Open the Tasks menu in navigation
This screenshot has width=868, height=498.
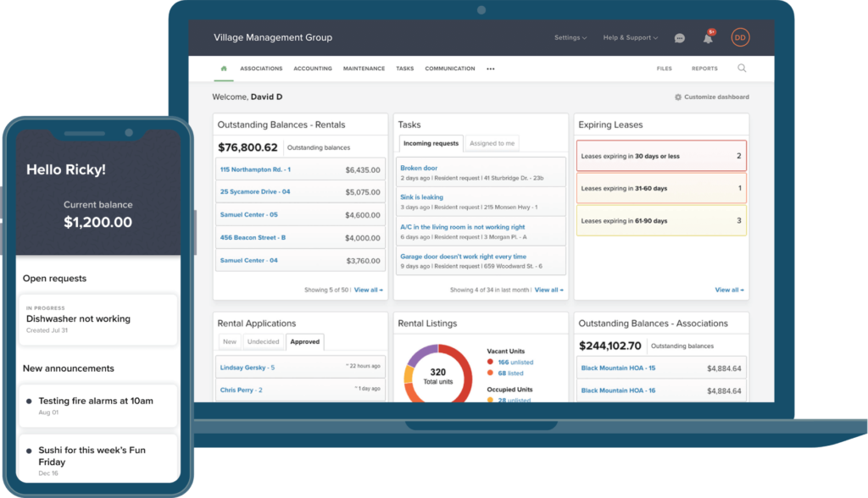tap(404, 69)
